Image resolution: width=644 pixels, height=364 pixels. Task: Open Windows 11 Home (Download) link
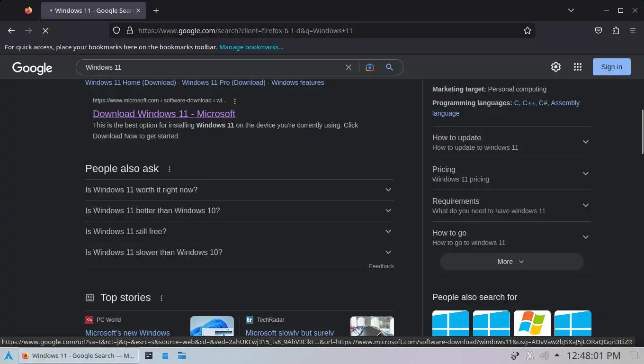pos(131,82)
